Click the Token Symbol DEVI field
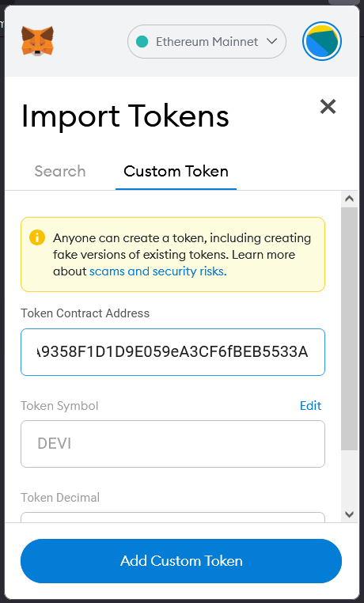This screenshot has width=364, height=603. pyautogui.click(x=173, y=444)
